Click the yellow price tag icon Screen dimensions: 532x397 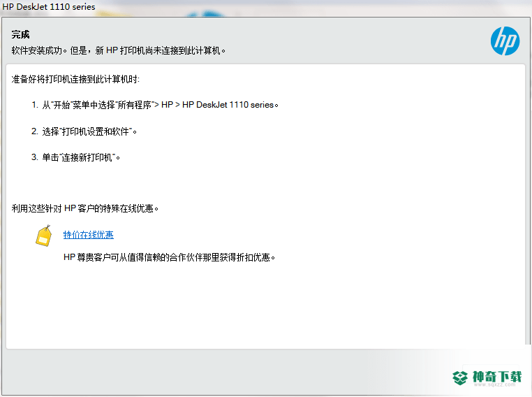click(44, 236)
